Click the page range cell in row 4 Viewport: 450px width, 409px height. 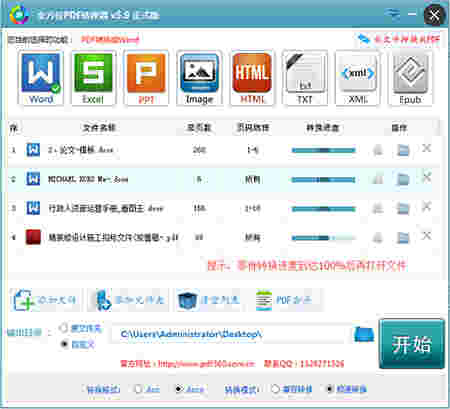(x=252, y=238)
